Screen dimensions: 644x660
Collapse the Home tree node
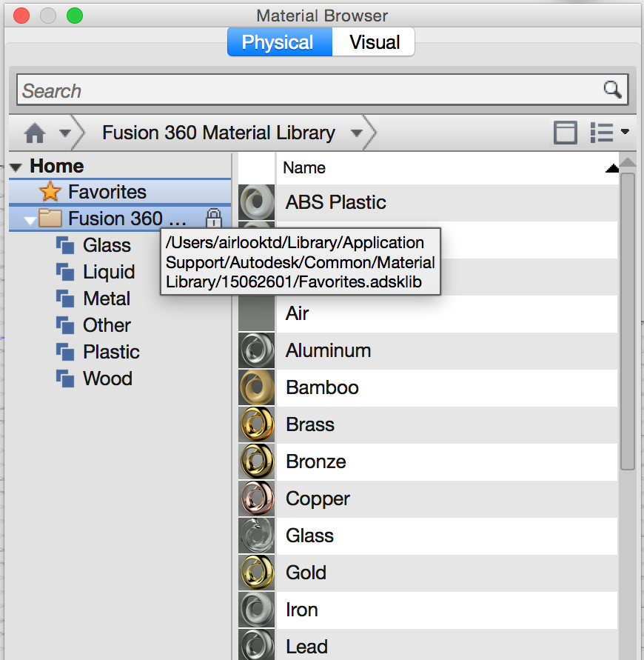click(16, 167)
